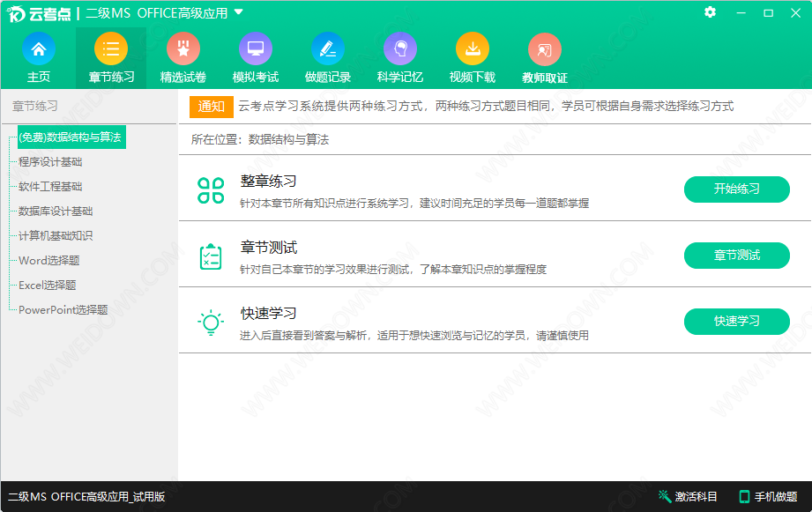Open the 章节练习 chapter practice icon
The height and width of the screenshot is (512, 812).
pos(111,49)
